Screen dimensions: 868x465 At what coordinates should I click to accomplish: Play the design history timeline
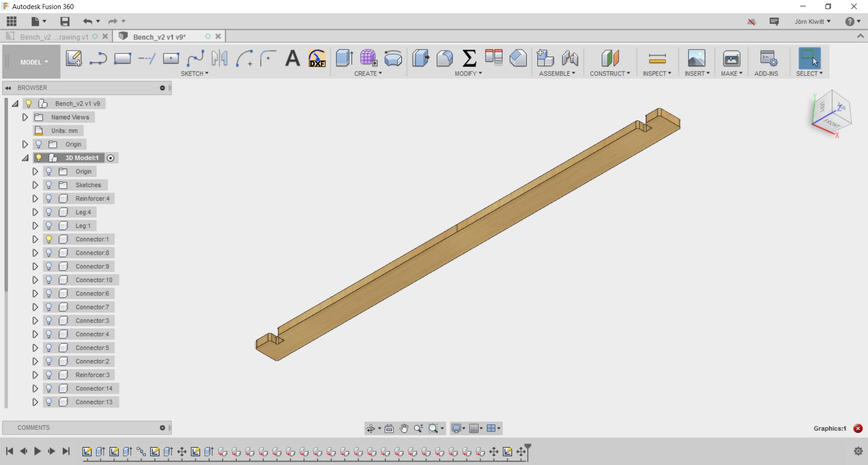[38, 451]
